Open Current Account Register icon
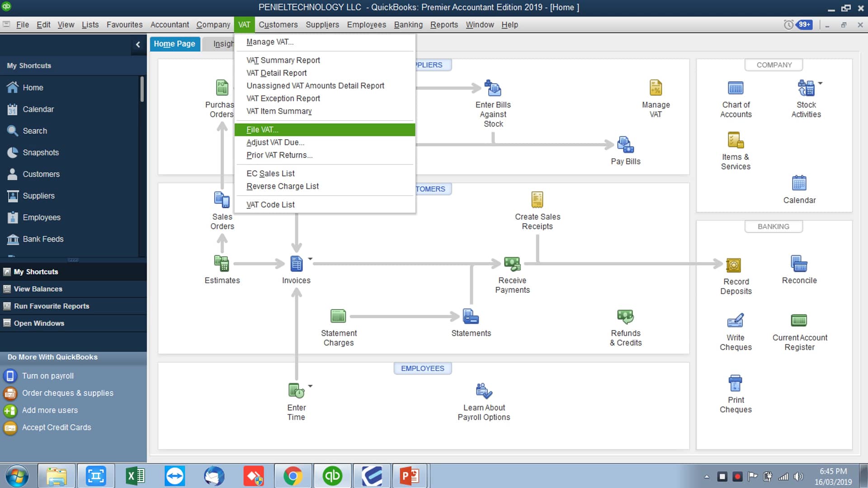 [x=799, y=320]
